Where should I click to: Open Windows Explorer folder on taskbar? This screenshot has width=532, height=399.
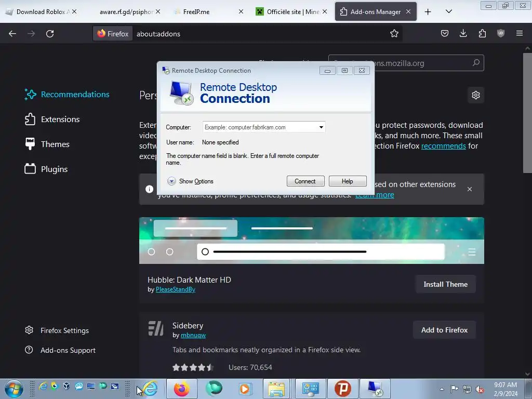tap(276, 389)
